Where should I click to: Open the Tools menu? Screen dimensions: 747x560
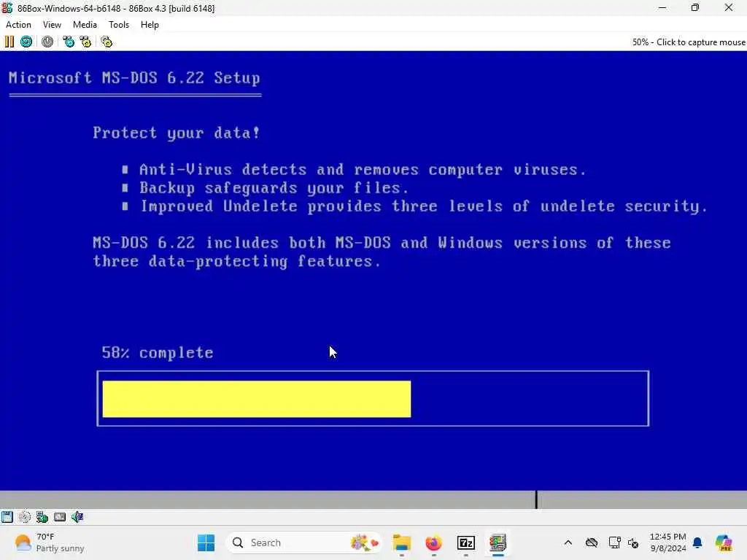(119, 25)
